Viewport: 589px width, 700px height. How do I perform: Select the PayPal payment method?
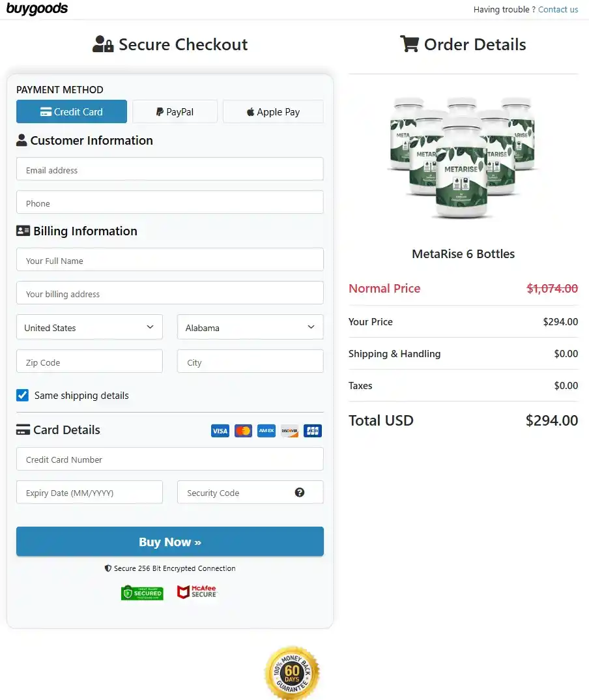175,111
